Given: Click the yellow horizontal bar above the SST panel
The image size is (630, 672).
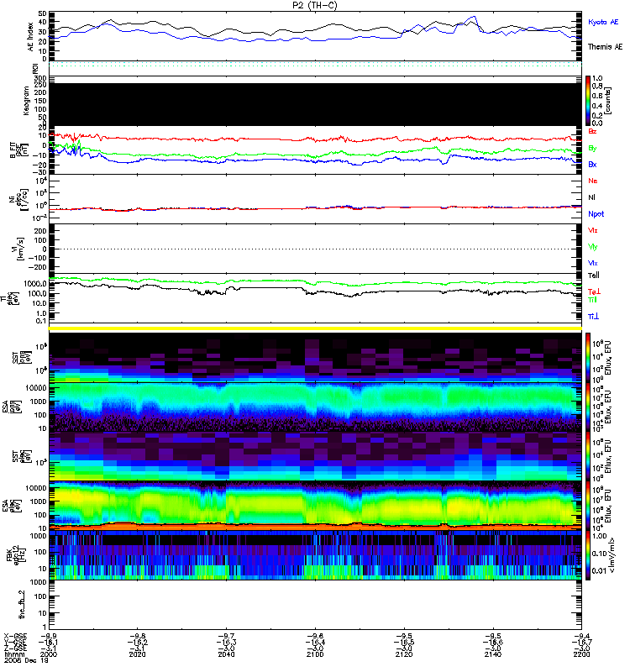Looking at the screenshot, I should pyautogui.click(x=315, y=328).
